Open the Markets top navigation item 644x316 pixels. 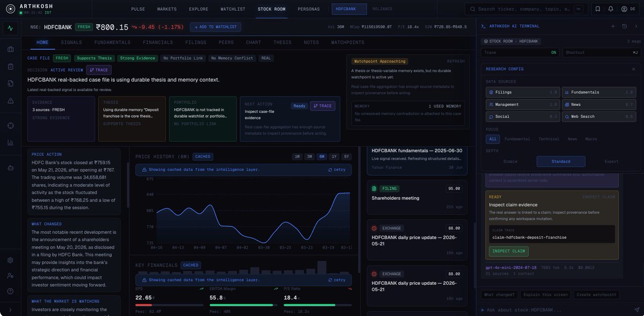pyautogui.click(x=167, y=9)
